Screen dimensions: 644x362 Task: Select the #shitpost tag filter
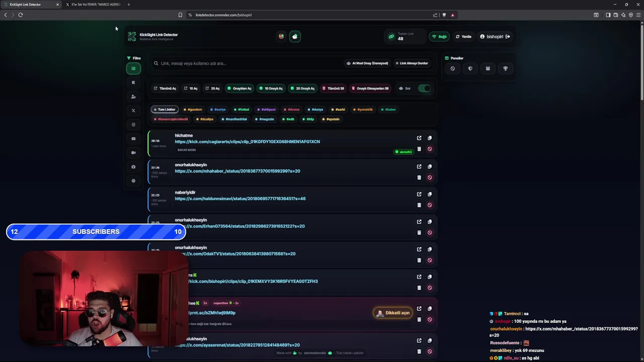266,110
